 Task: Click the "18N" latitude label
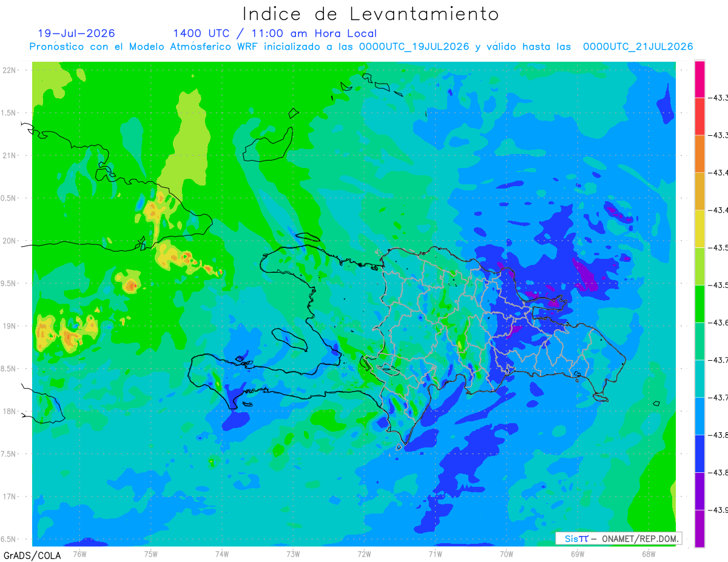10,411
